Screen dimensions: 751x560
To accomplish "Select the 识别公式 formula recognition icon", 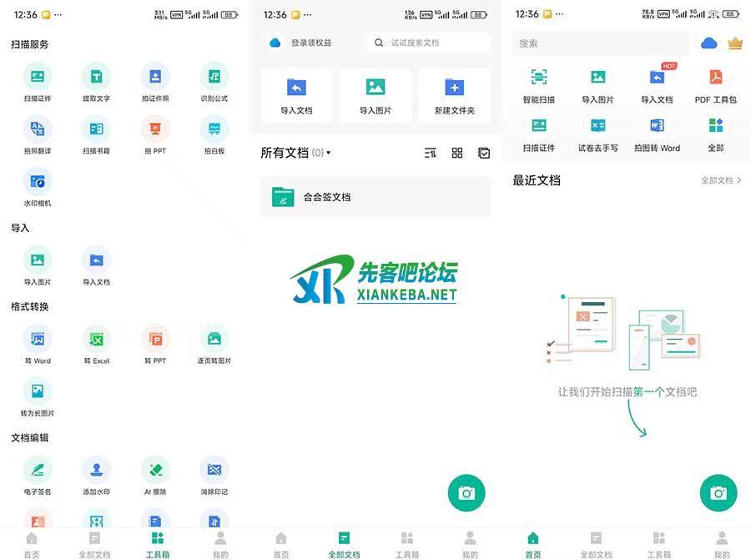I will pos(214,83).
